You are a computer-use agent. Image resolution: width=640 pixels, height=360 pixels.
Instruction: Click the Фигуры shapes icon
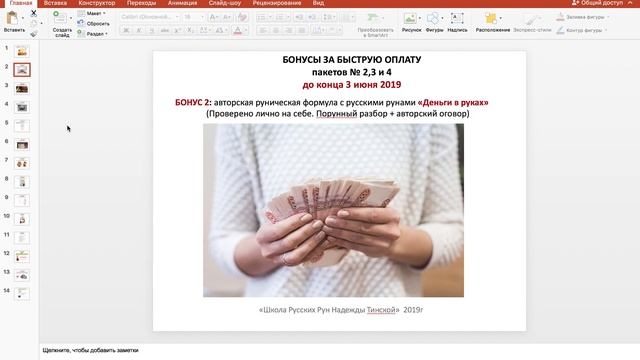433,18
